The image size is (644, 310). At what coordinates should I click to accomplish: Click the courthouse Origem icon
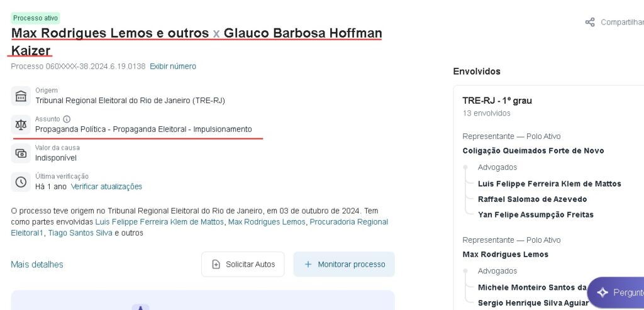point(21,96)
